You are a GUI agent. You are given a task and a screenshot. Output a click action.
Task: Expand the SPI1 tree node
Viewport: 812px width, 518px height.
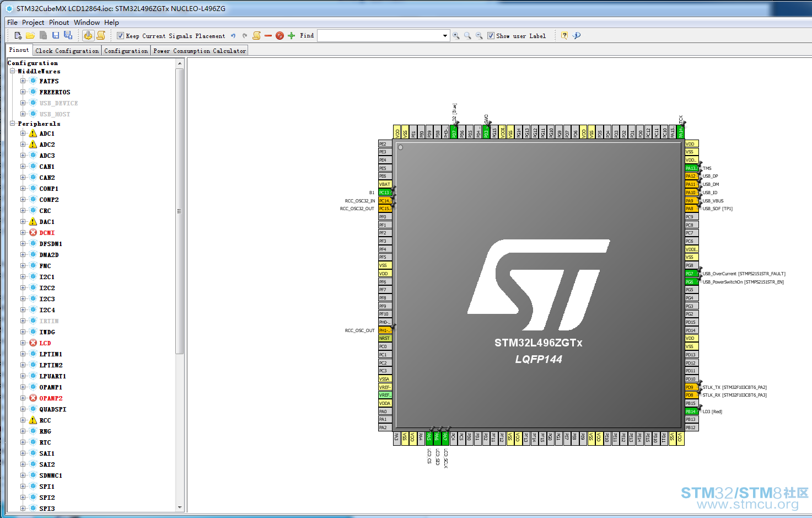[23, 487]
